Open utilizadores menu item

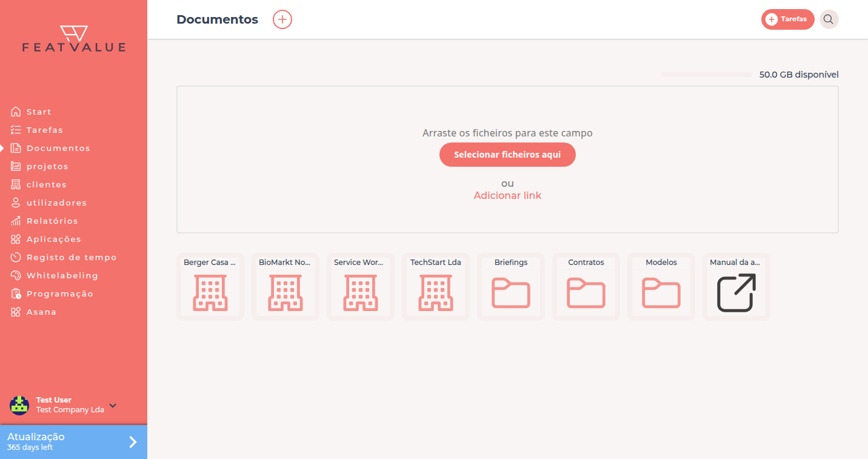[x=56, y=203]
